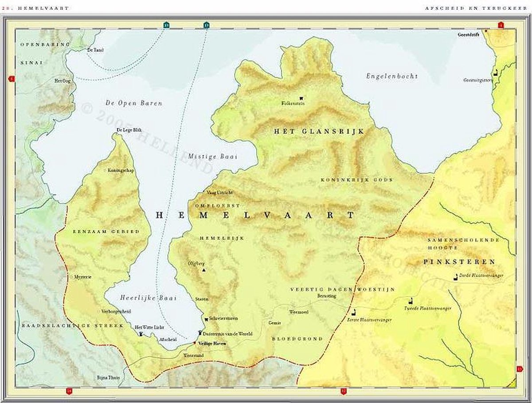This screenshot has width=532, height=403.
Task: Click the Berusting place name
Action: tap(327, 296)
